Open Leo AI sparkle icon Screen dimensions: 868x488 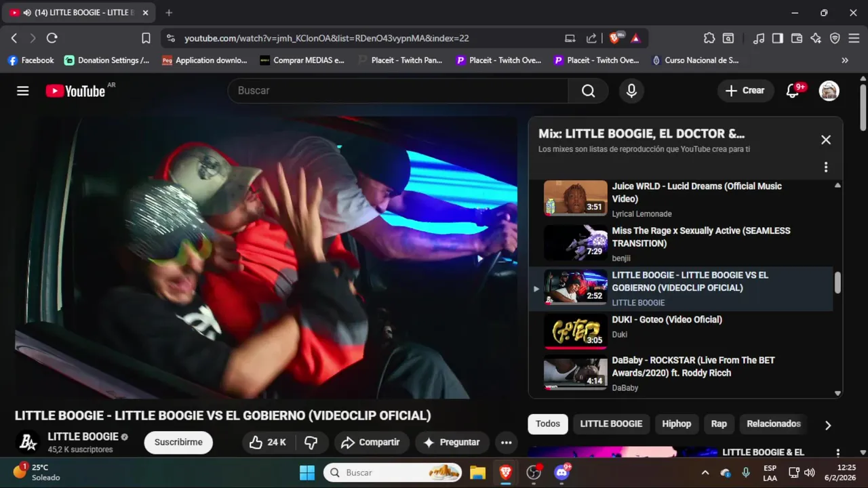point(816,39)
